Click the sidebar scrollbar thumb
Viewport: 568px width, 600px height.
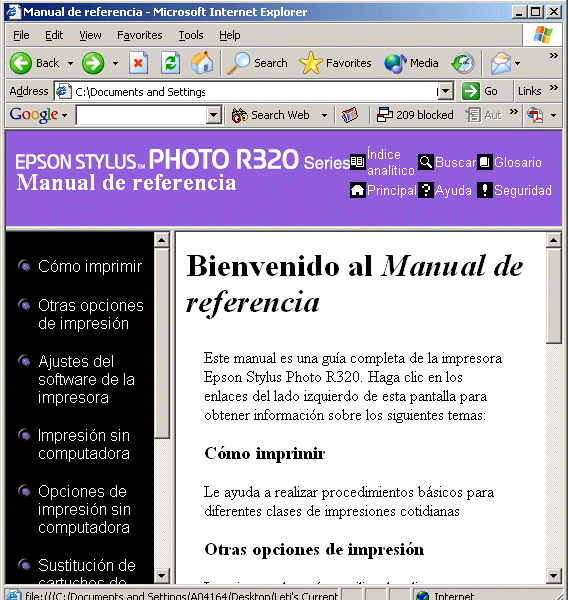(x=162, y=343)
